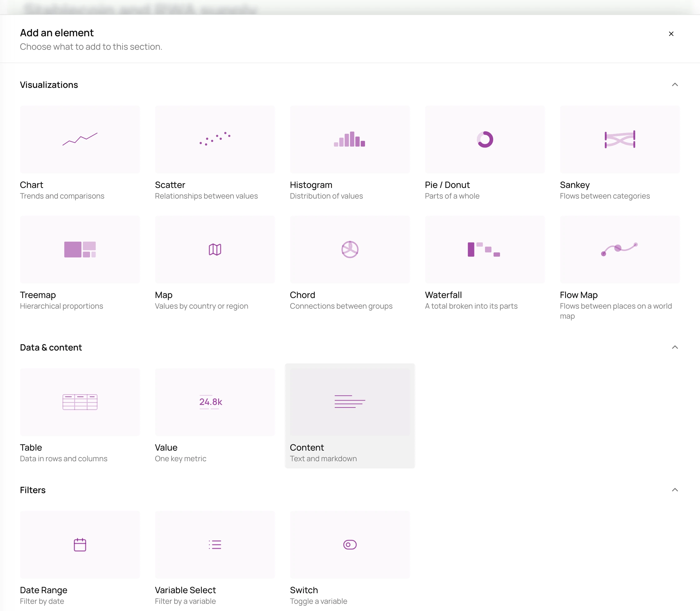Click 'Connections between groups' description
The image size is (700, 611).
341,306
